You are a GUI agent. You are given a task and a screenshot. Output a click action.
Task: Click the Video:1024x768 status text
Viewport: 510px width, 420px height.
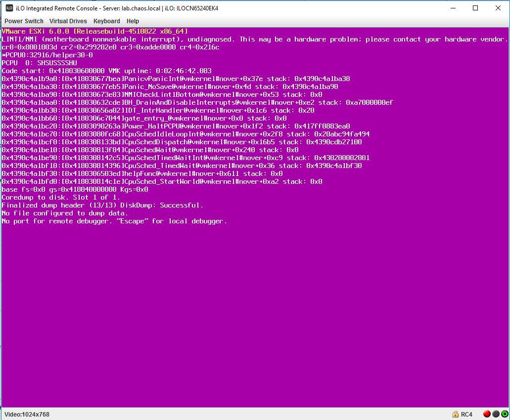(27, 414)
